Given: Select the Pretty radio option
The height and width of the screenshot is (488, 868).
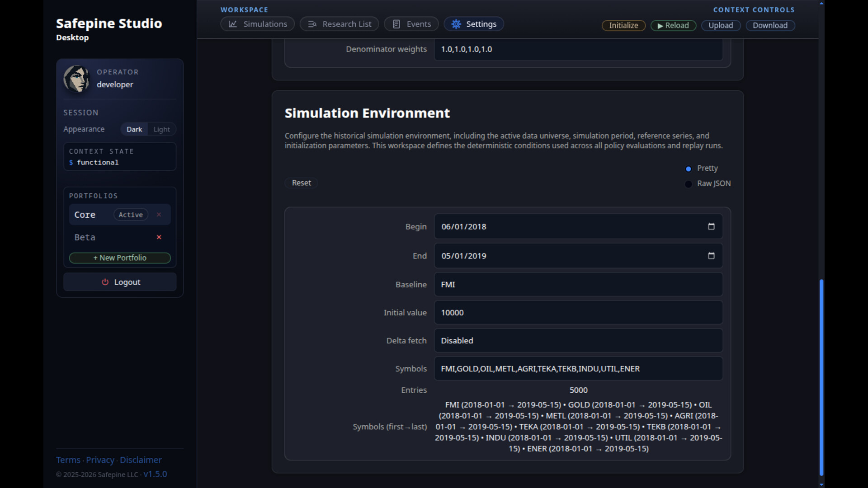Looking at the screenshot, I should click(x=688, y=169).
